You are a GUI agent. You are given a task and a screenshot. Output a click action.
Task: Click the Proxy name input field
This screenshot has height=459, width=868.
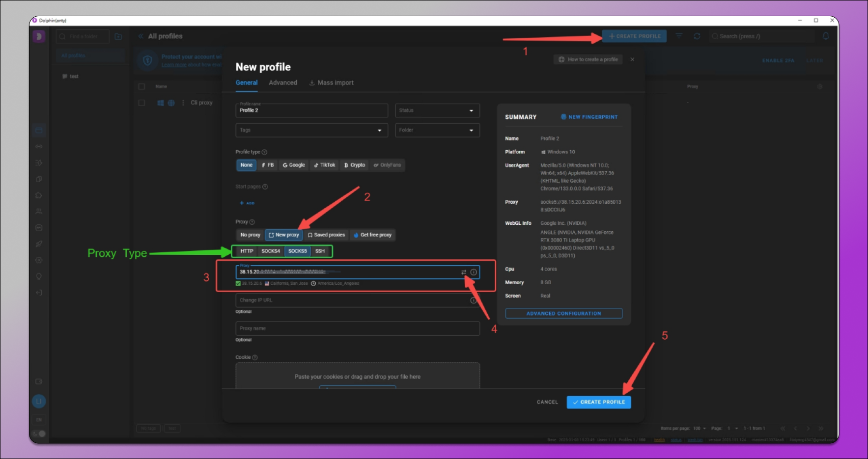pyautogui.click(x=358, y=328)
